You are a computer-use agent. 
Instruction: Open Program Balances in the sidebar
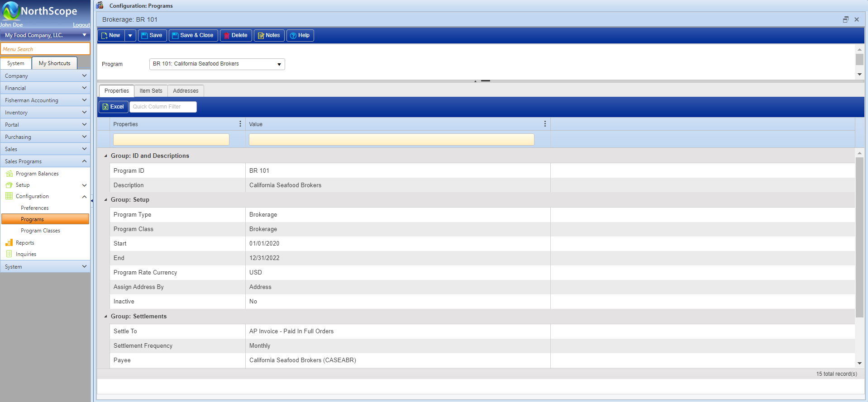tap(37, 174)
